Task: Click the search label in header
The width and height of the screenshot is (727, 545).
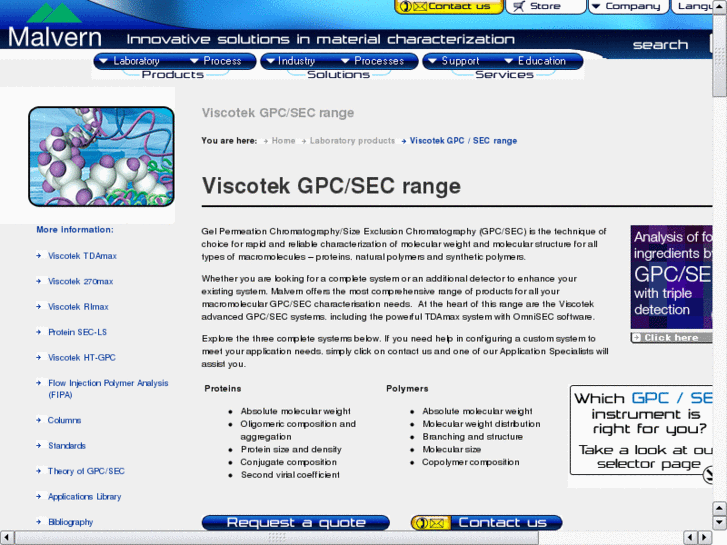Action: [x=660, y=45]
